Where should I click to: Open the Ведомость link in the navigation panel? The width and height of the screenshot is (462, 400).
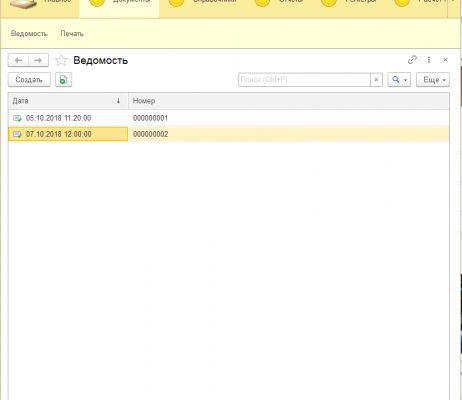coord(29,34)
